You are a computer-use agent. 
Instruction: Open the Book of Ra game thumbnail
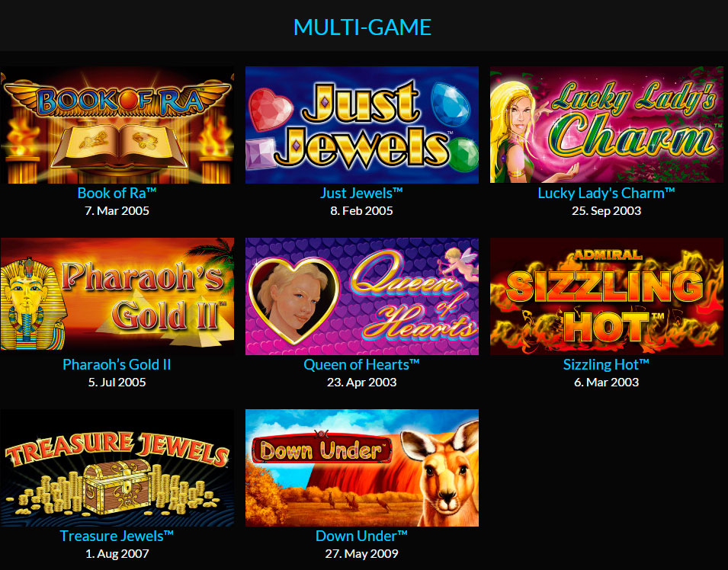pos(117,125)
